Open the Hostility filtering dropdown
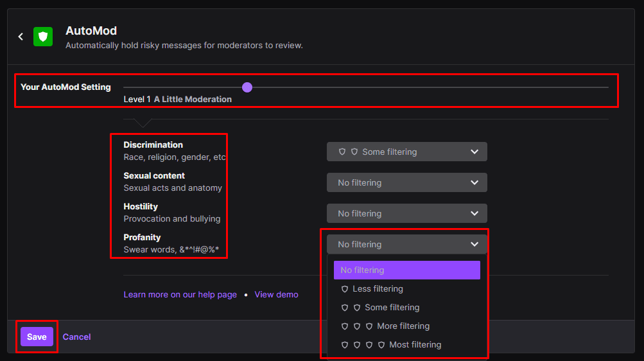Screen dimensions: 644x361 pyautogui.click(x=406, y=213)
